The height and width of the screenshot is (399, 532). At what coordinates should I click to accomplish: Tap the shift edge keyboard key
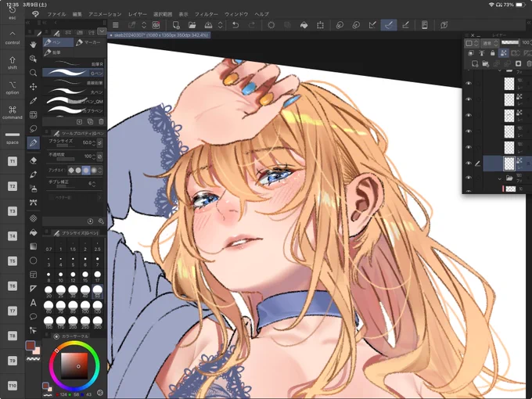(13, 63)
